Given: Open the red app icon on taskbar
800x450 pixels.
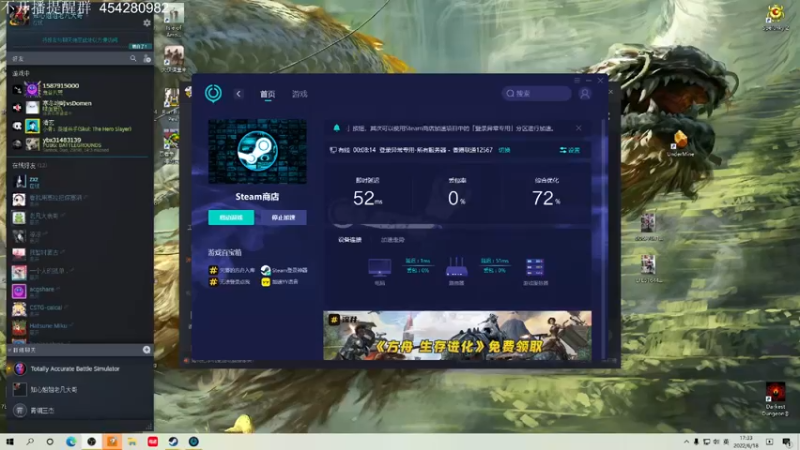Looking at the screenshot, I should [153, 441].
